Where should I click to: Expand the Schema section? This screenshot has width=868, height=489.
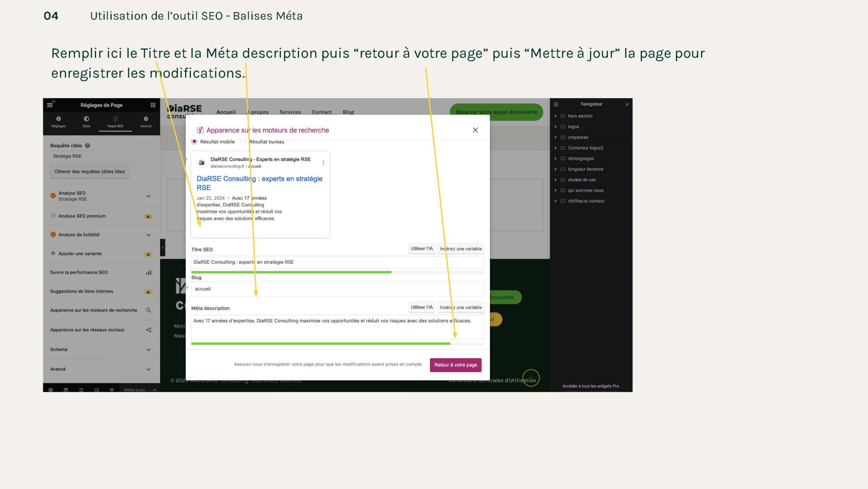(149, 350)
